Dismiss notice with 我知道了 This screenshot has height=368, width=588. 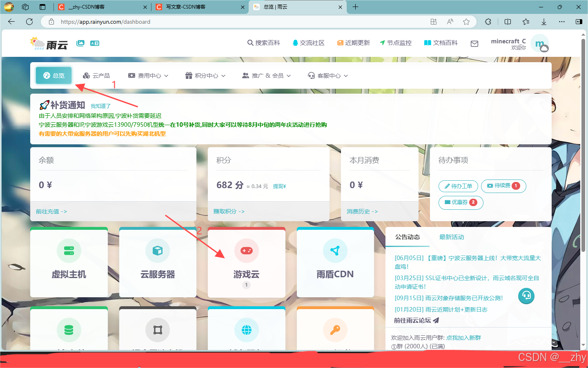tap(100, 106)
